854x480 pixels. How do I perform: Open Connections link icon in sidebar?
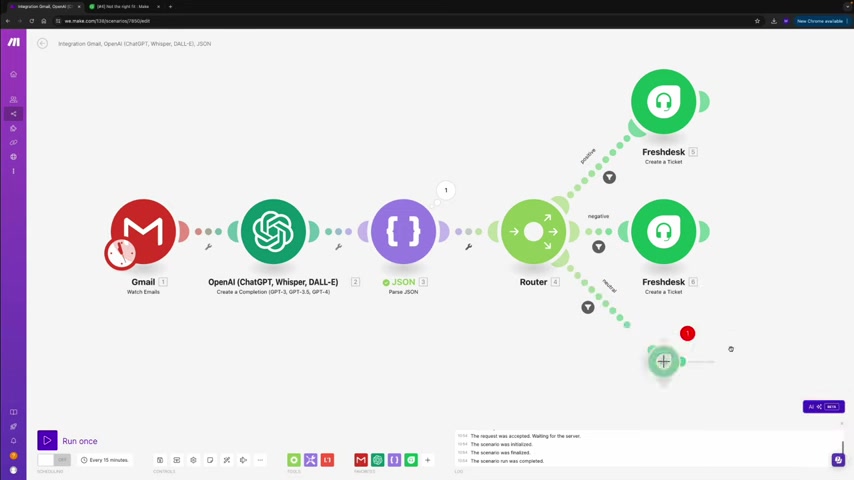click(14, 143)
